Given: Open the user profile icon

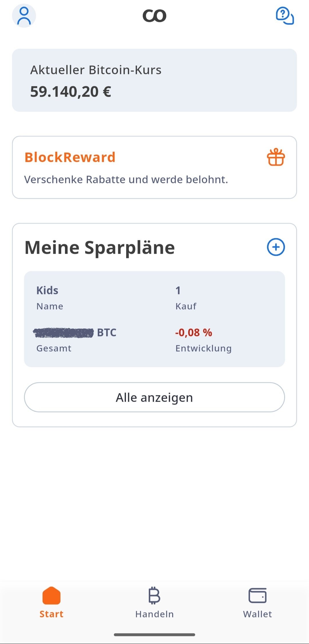Looking at the screenshot, I should pos(24,16).
